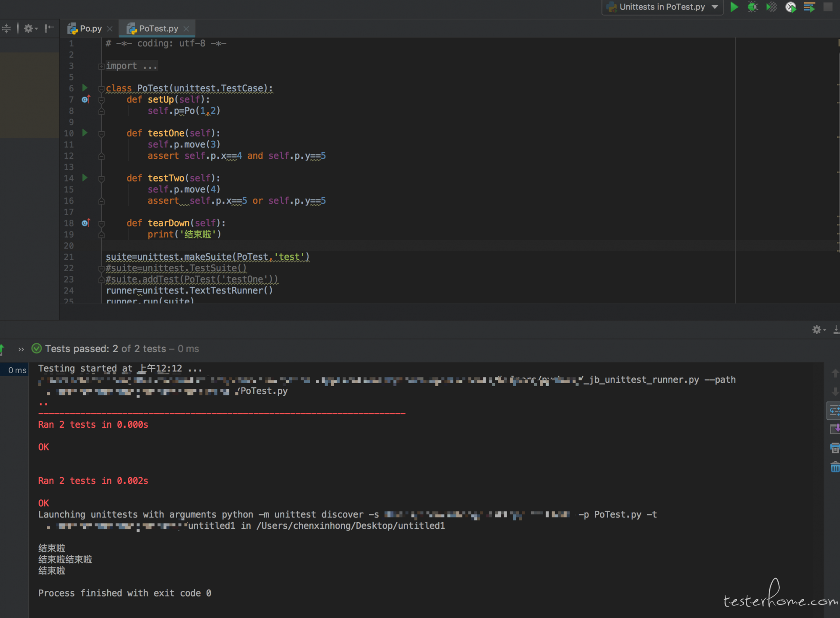
Task: Collapse the testTwo method fold marker
Action: [x=101, y=179]
